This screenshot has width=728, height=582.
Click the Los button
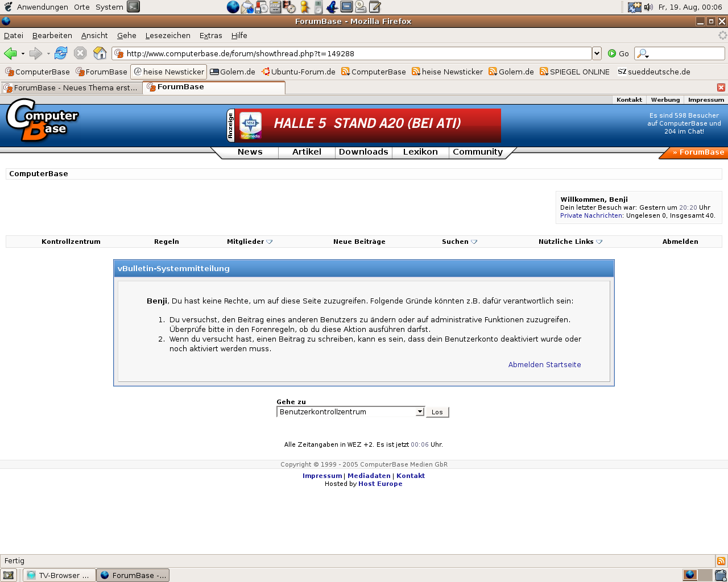437,412
